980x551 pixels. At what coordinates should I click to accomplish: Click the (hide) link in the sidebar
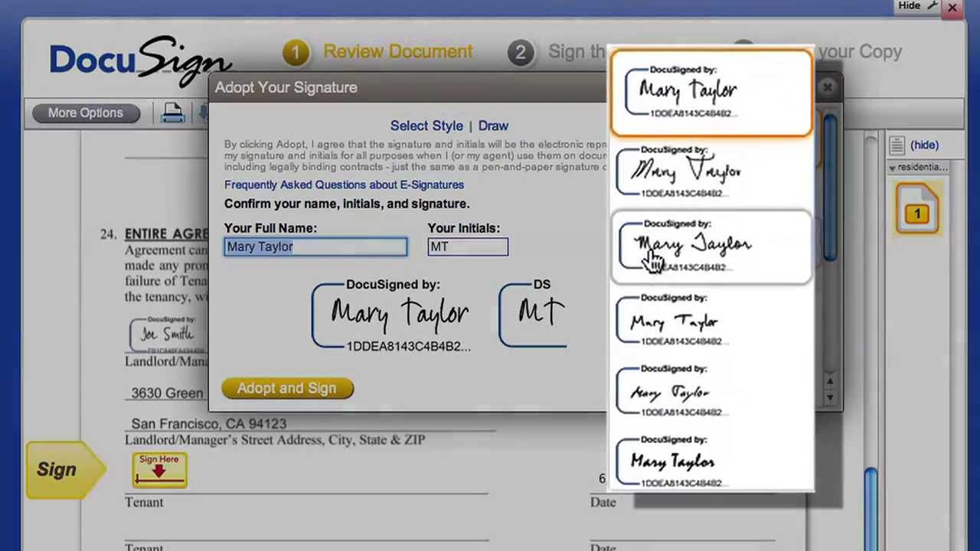pyautogui.click(x=924, y=145)
